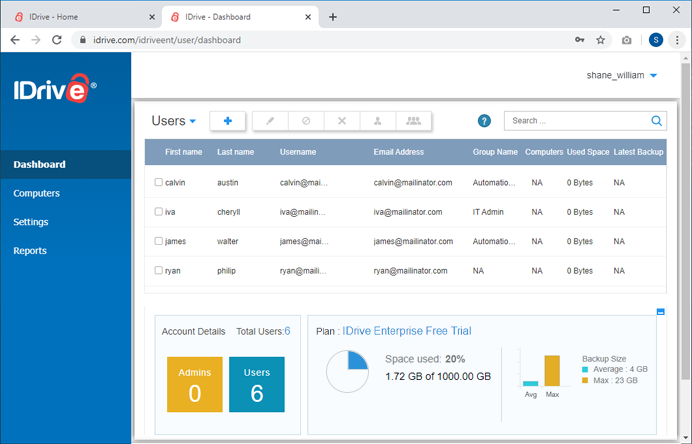The height and width of the screenshot is (444, 692).
Task: Click the add user plus icon
Action: pos(228,121)
